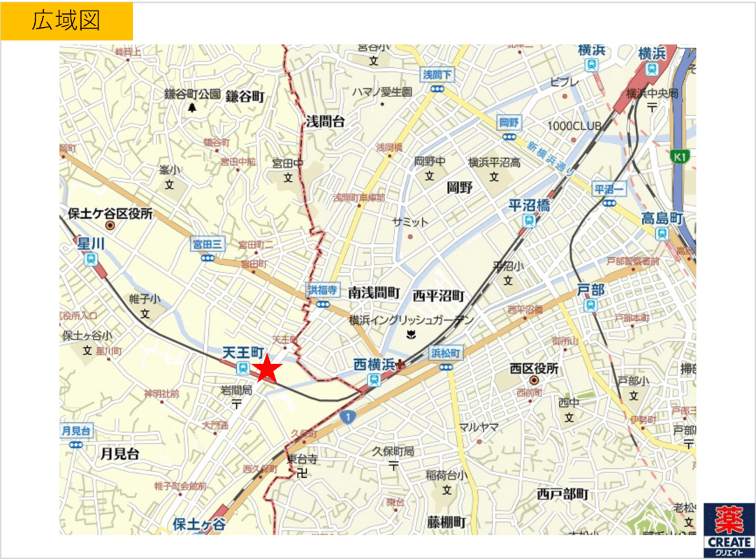Select the 浜松町 intersection signal icon
The image size is (756, 559).
tap(446, 367)
